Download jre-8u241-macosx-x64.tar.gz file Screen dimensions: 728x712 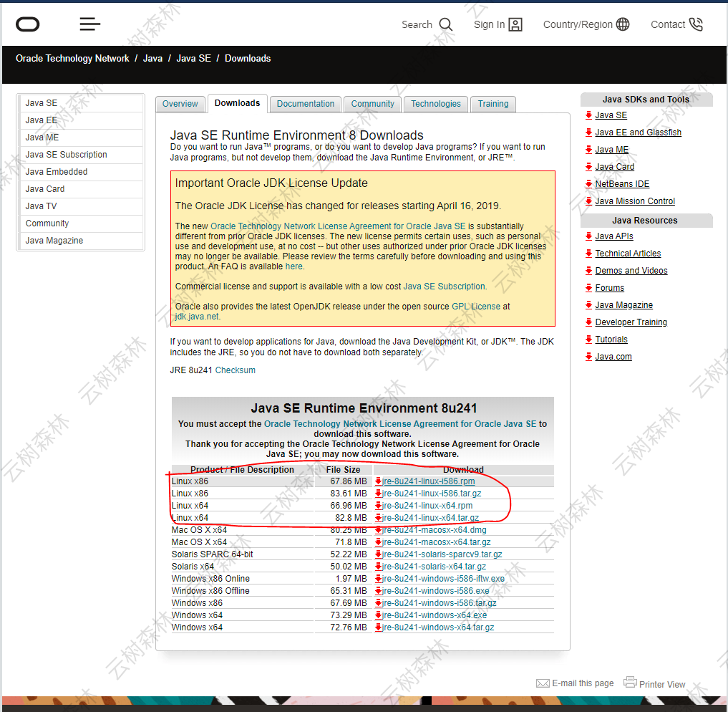[x=437, y=542]
